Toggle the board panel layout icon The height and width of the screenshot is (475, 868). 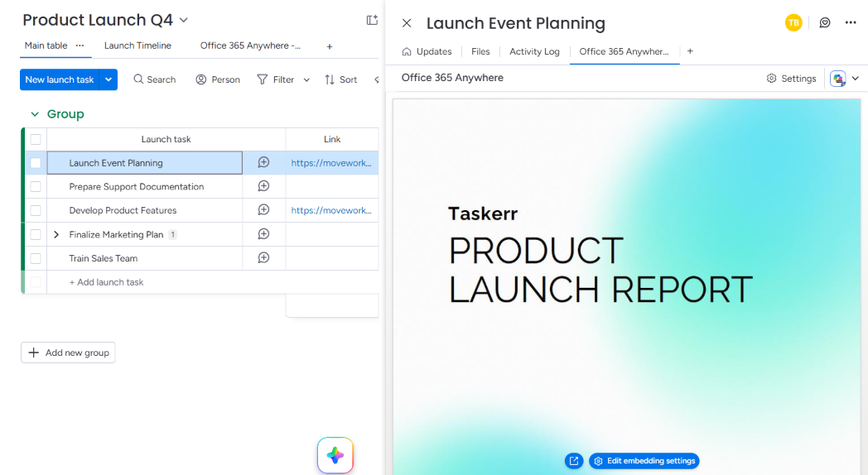372,20
